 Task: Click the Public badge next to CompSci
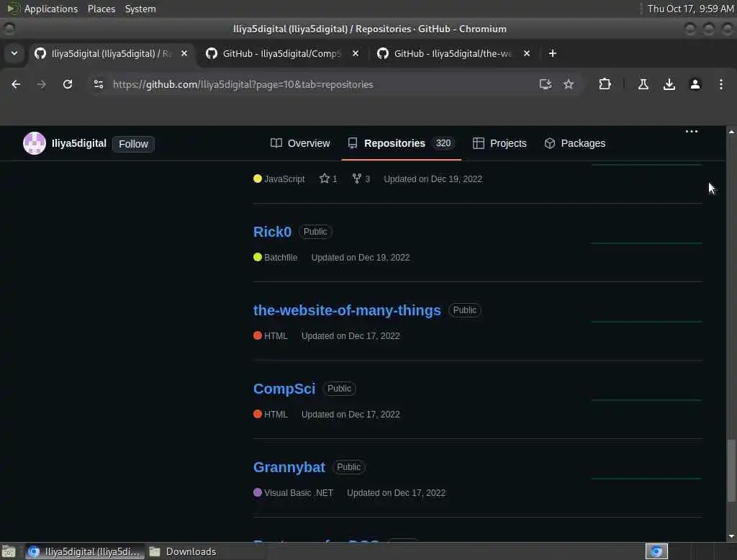point(340,389)
